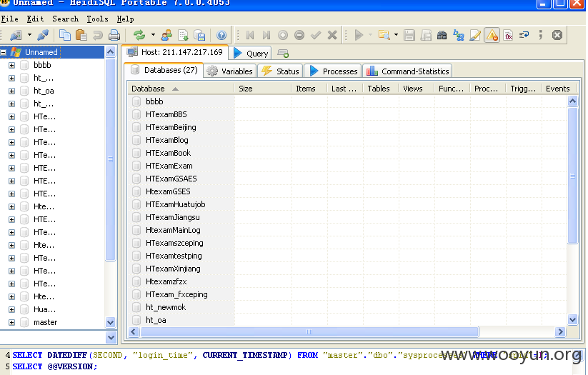Expand the ht_oa database tree node

tap(11, 91)
